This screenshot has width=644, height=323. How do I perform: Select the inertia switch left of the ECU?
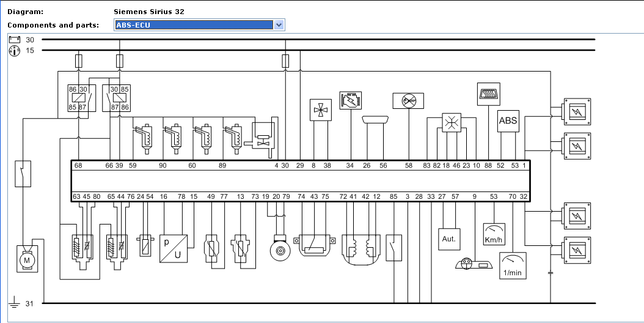23,174
